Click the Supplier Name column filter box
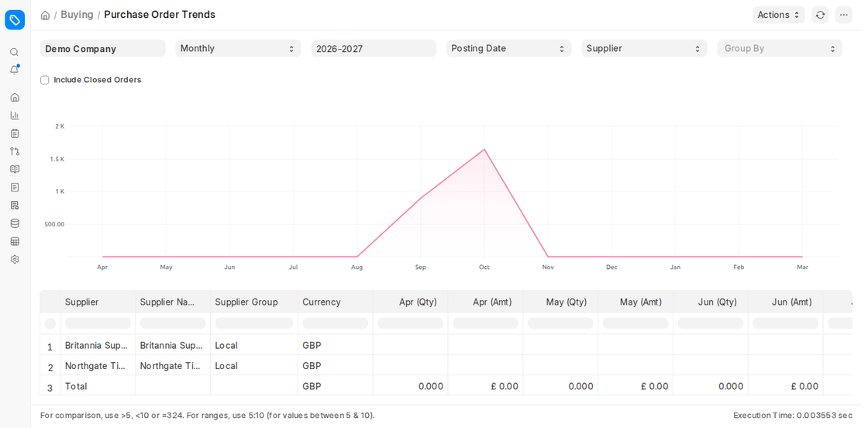The image size is (868, 428). click(173, 323)
